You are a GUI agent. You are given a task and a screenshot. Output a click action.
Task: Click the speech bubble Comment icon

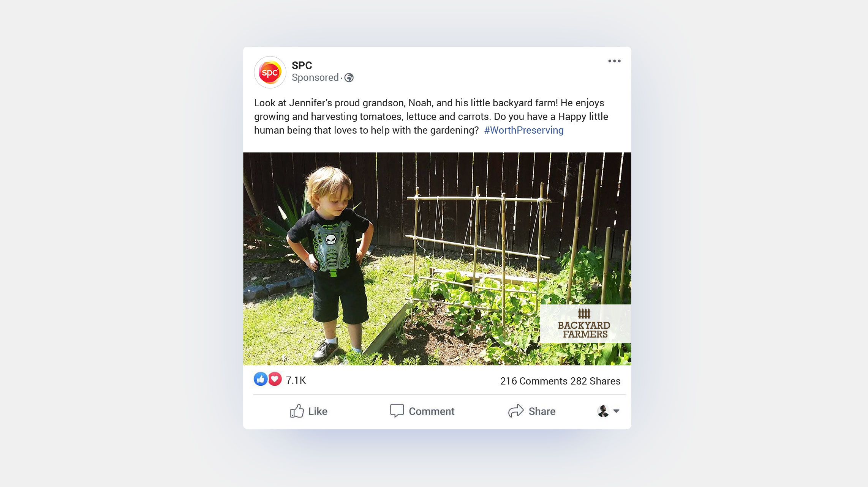[x=397, y=411]
